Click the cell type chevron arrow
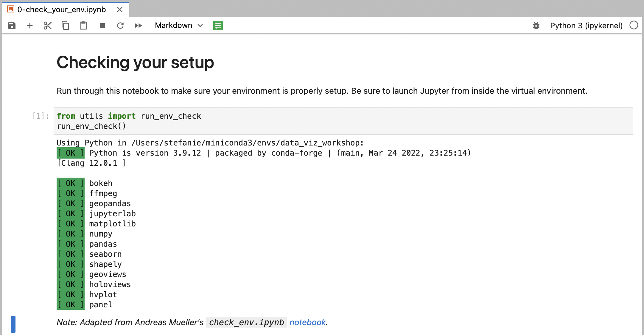Screen dimensions: 644x335 coord(200,26)
